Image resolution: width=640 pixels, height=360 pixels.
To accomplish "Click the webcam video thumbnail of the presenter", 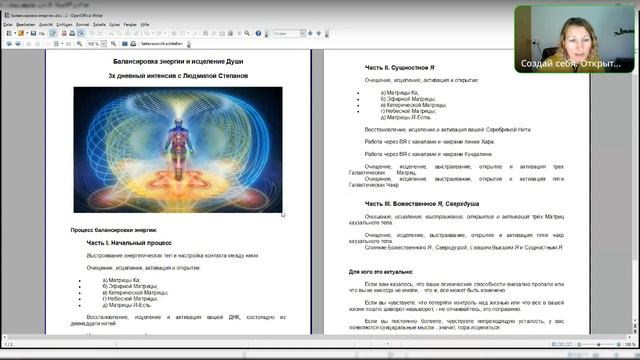I will (x=574, y=39).
